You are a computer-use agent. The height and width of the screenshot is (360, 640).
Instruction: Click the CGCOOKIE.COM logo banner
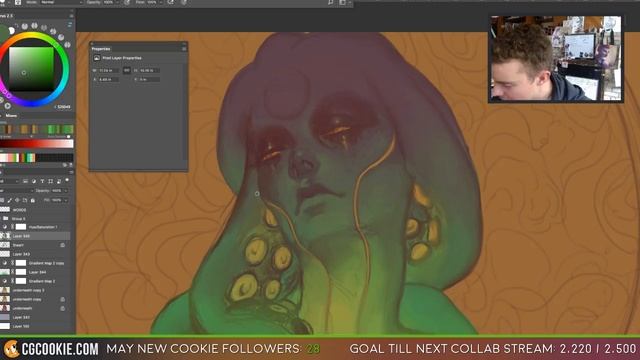[x=51, y=349]
